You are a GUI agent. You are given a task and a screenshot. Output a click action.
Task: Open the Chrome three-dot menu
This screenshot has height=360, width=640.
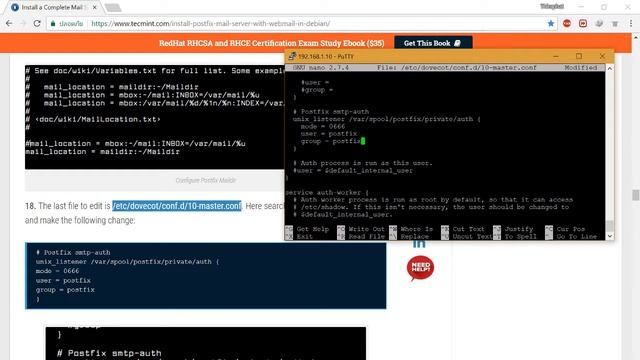(x=631, y=24)
